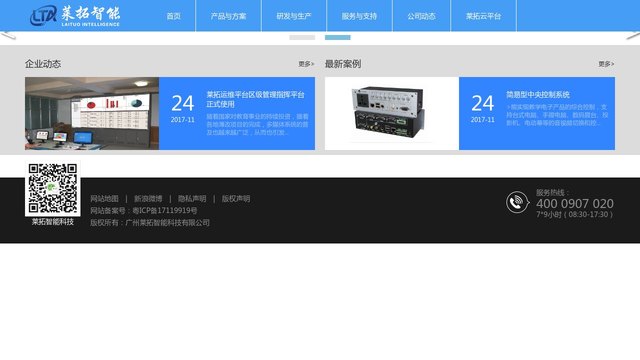Click the 莱拓智能科技 QR code
This screenshot has width=640, height=360.
coord(53,188)
